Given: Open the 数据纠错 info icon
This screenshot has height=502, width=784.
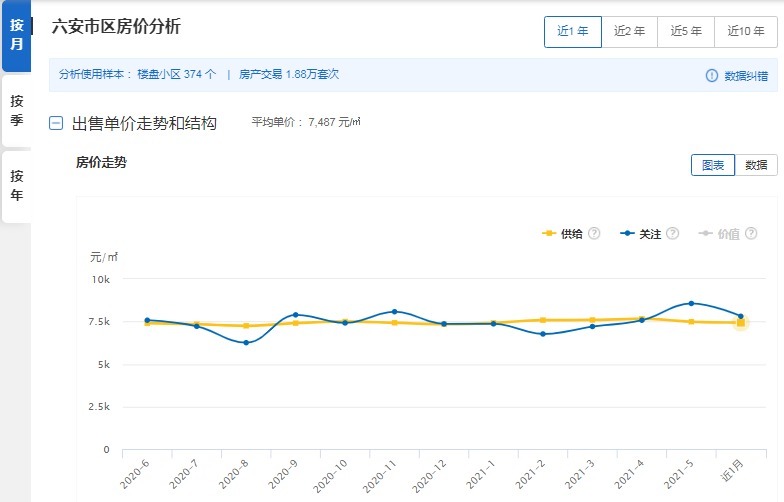Looking at the screenshot, I should coord(712,76).
